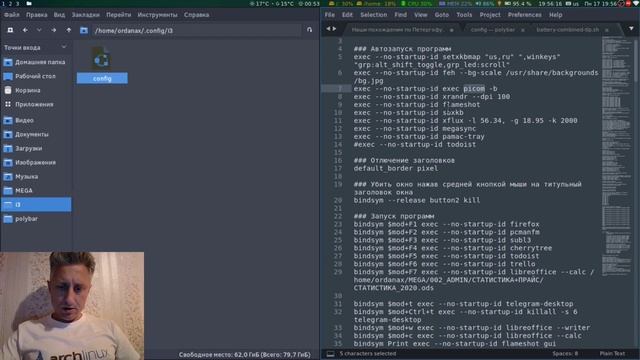Open Sublime Text 'Help' menu
640x360 pixels.
556,15
